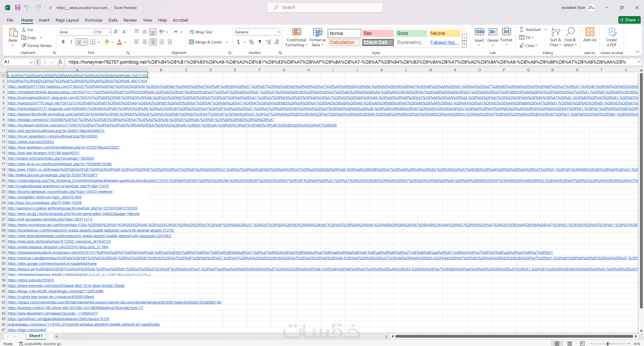
Task: Click the green Share button
Action: click(x=629, y=20)
